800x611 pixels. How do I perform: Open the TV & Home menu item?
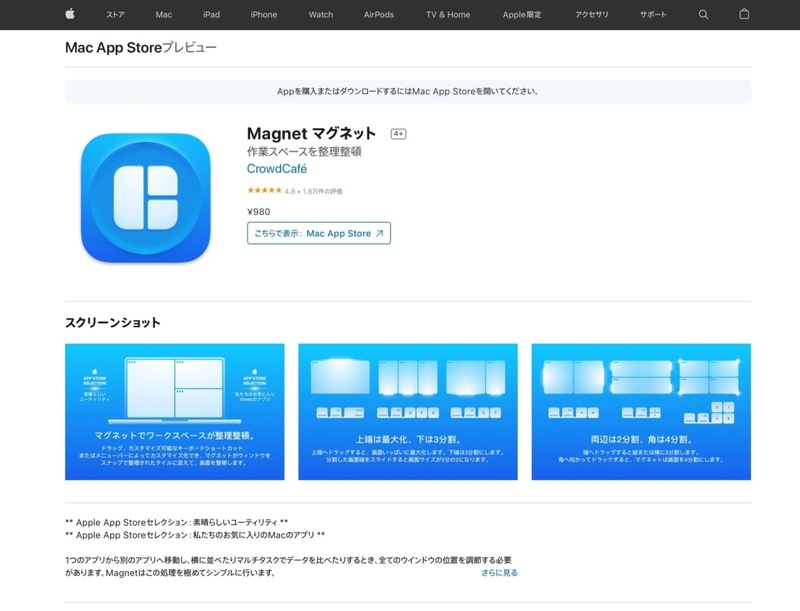click(448, 15)
